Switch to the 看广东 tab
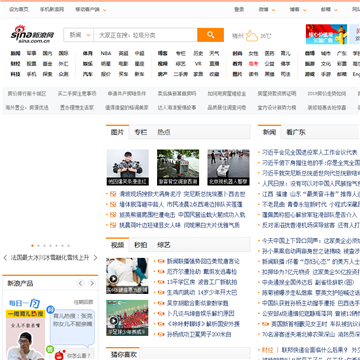The width and height of the screenshot is (360, 360). click(296, 132)
